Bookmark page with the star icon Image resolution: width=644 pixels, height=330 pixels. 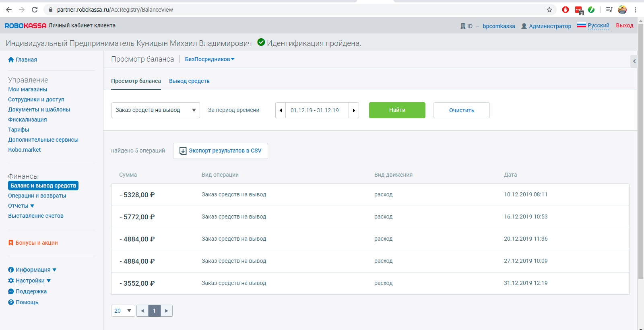(549, 10)
